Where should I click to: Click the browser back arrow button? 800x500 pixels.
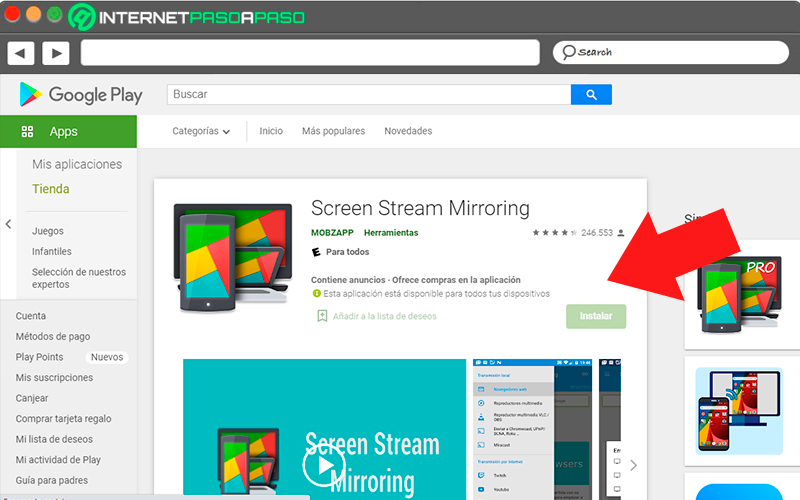[20, 53]
